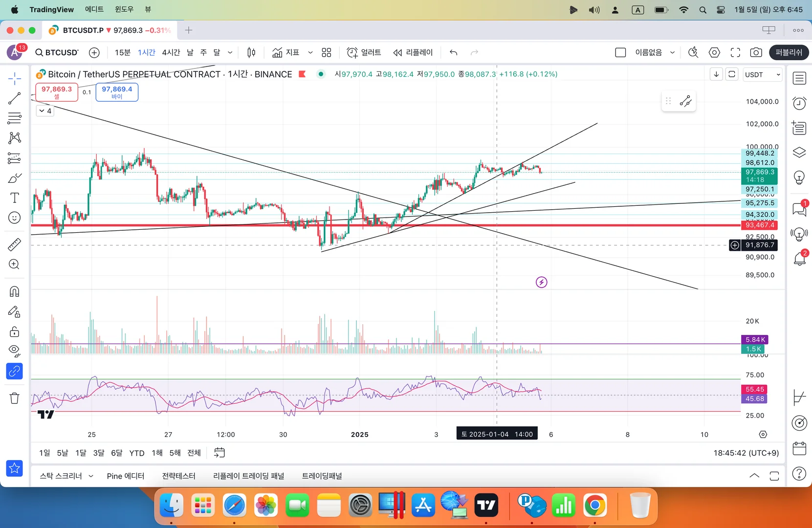Screen dimensions: 812x528
Task: Click the red 셀 sell price button
Action: (x=57, y=92)
